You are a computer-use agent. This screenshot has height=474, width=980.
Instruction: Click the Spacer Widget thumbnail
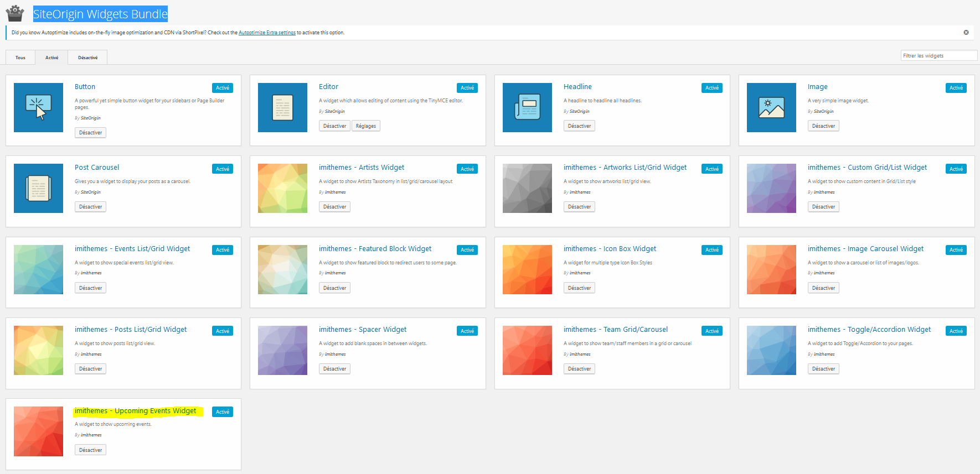click(282, 350)
